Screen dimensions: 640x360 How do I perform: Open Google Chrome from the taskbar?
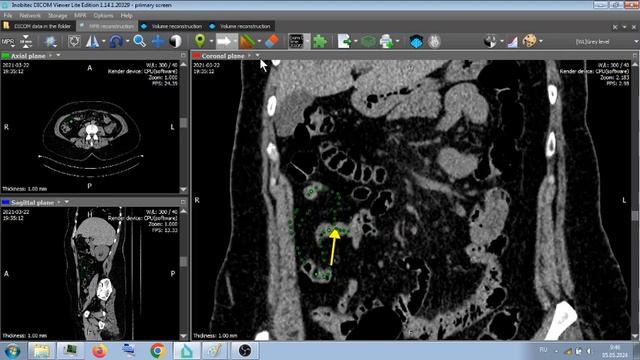click(x=158, y=351)
